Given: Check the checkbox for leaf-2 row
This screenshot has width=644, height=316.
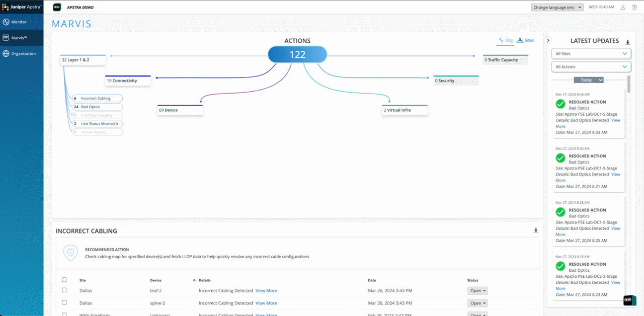Looking at the screenshot, I should coord(64,290).
